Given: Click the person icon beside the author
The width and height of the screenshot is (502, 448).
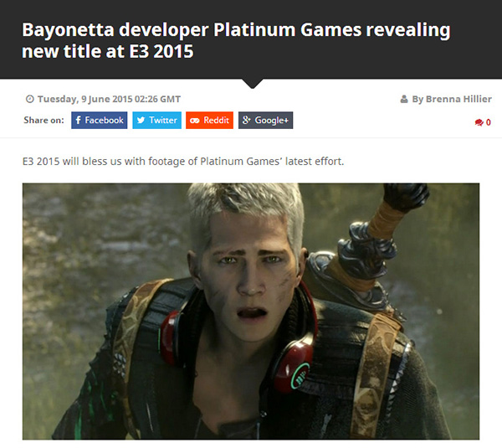Looking at the screenshot, I should click(404, 99).
